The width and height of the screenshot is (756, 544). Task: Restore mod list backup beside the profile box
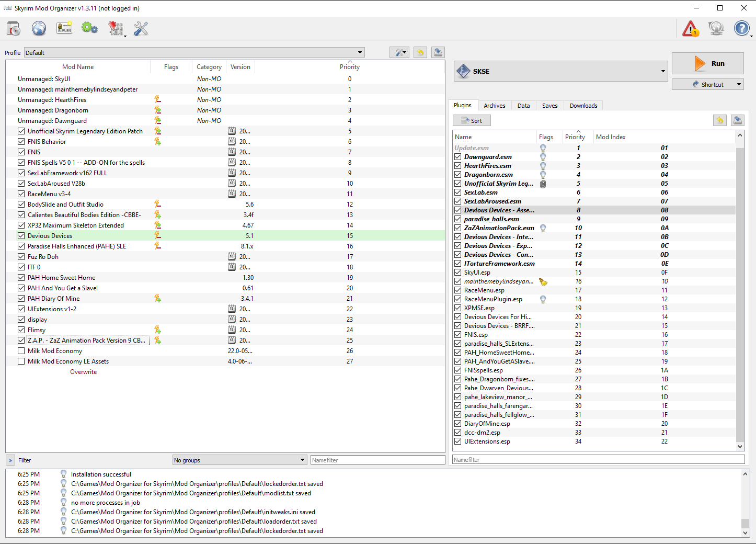click(420, 52)
